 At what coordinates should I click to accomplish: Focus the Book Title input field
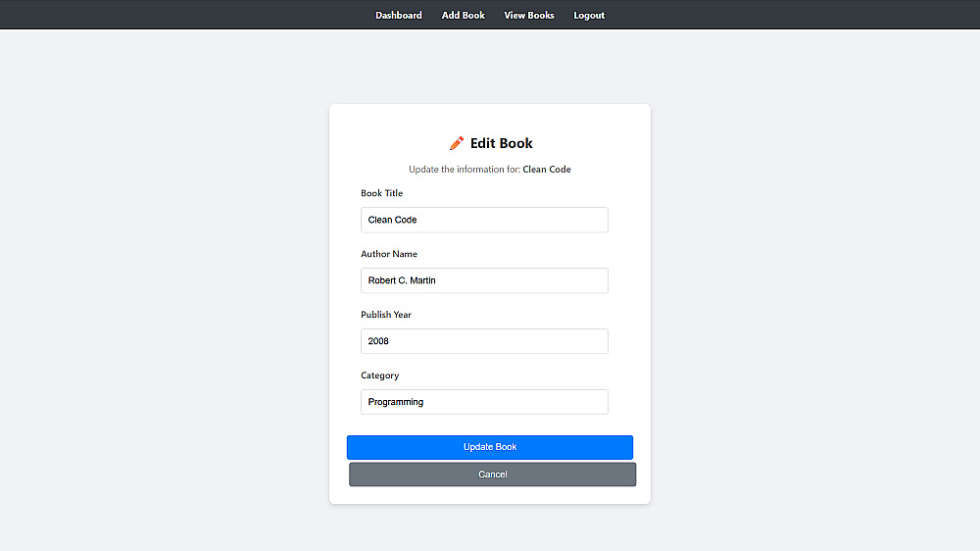click(484, 220)
